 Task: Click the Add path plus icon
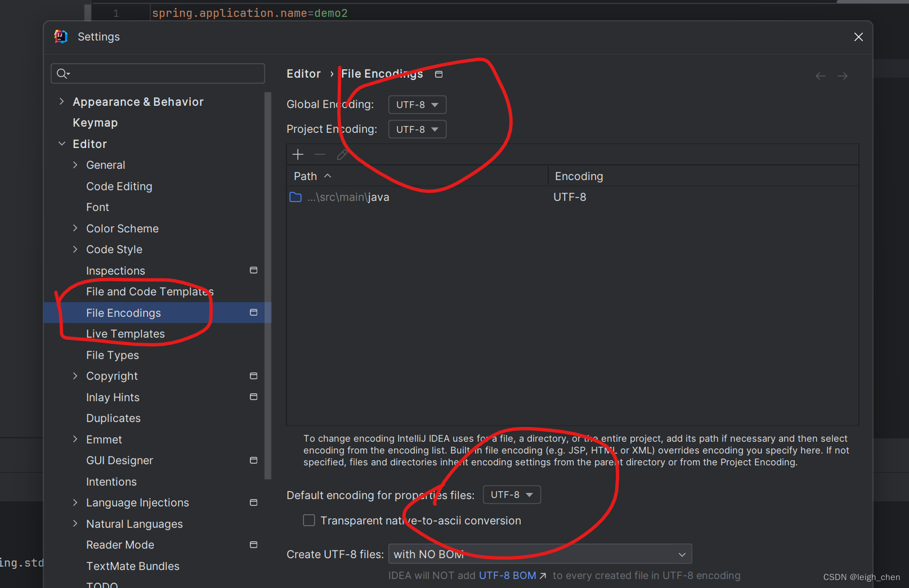298,154
